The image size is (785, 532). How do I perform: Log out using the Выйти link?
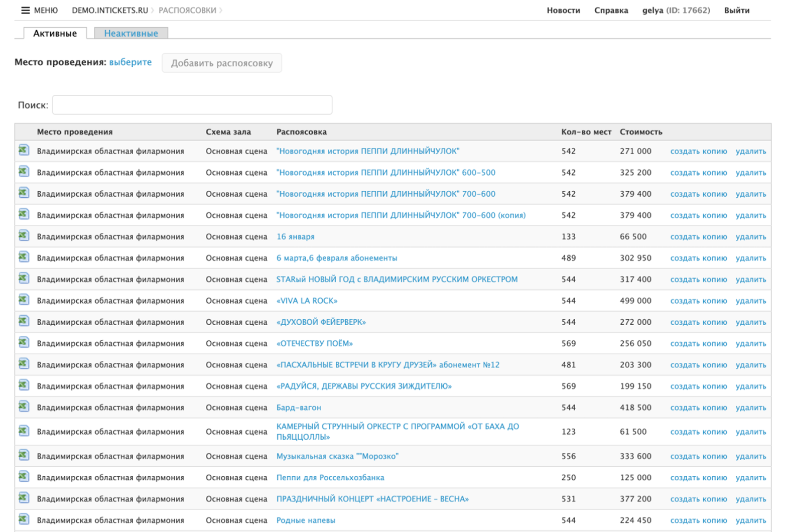click(736, 10)
